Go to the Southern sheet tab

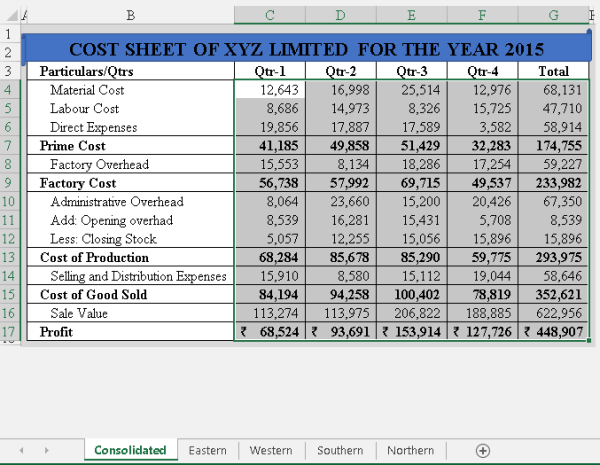tap(340, 451)
